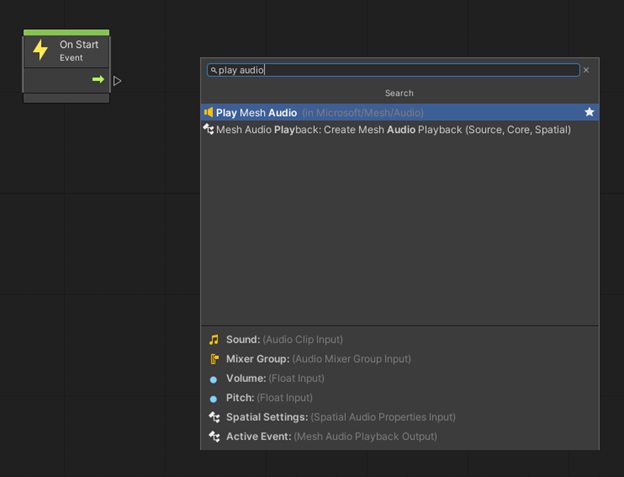Viewport: 624px width, 477px height.
Task: Click the Mixer Group icon
Action: tap(214, 359)
